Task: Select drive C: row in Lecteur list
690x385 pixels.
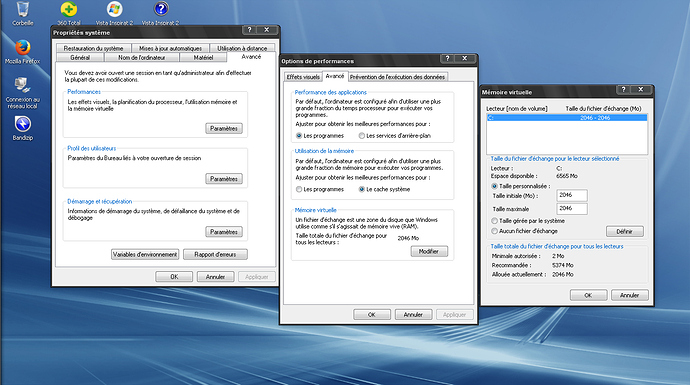Action: [x=567, y=118]
